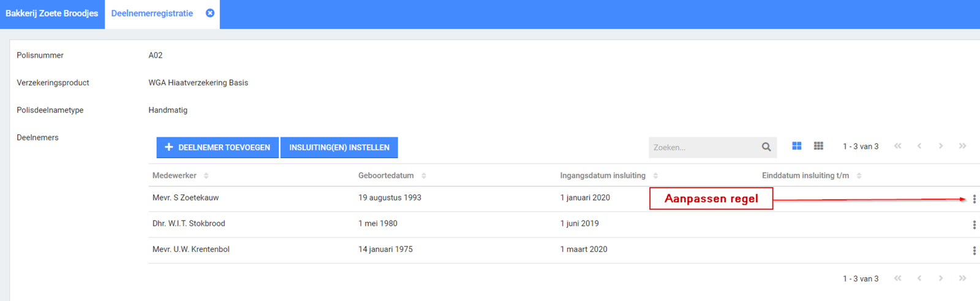This screenshot has height=301, width=980.
Task: Click the magnifying glass search icon
Action: 766,147
